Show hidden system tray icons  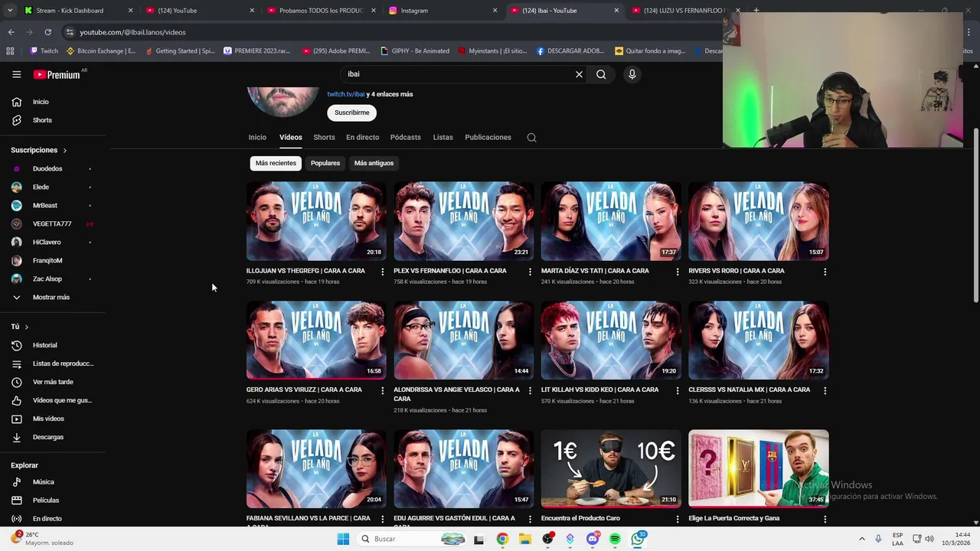[x=861, y=539]
